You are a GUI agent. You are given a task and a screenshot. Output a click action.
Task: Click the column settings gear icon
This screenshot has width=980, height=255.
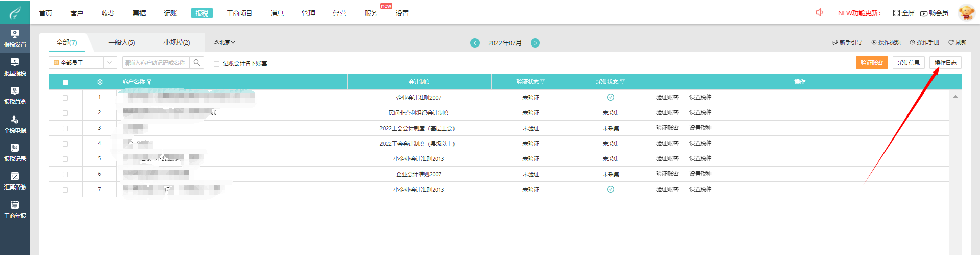tap(100, 82)
